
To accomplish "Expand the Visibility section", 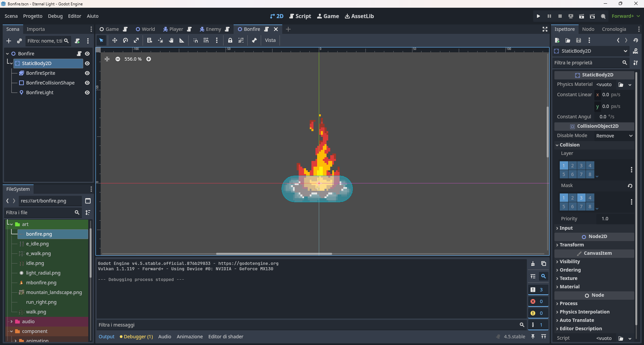I will point(594,262).
